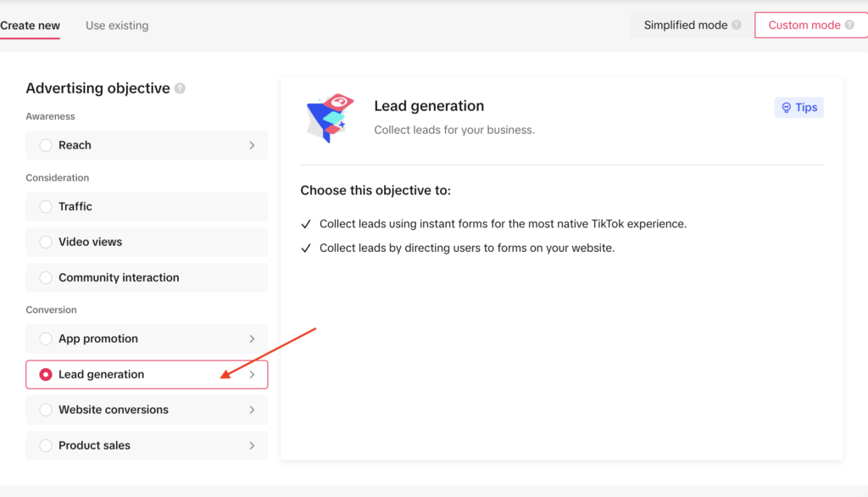Click the checkmark beside the instant forms bullet
This screenshot has width=868, height=497.
point(306,224)
